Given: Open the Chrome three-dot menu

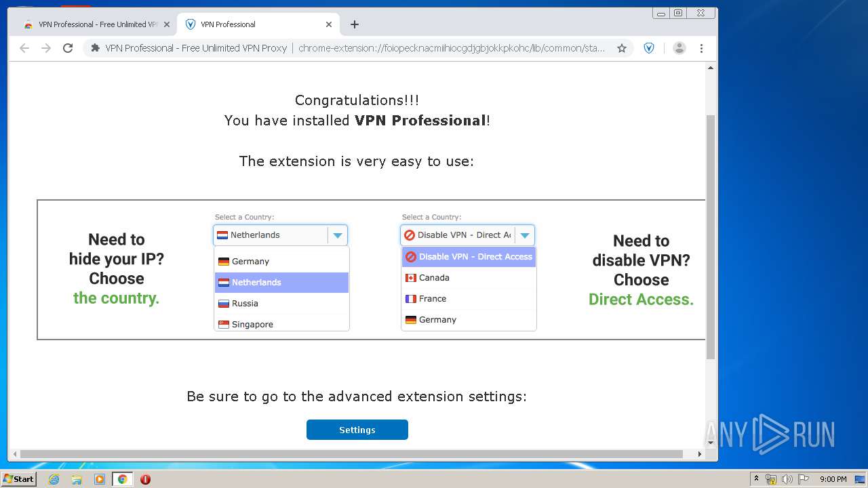Looking at the screenshot, I should (x=701, y=48).
